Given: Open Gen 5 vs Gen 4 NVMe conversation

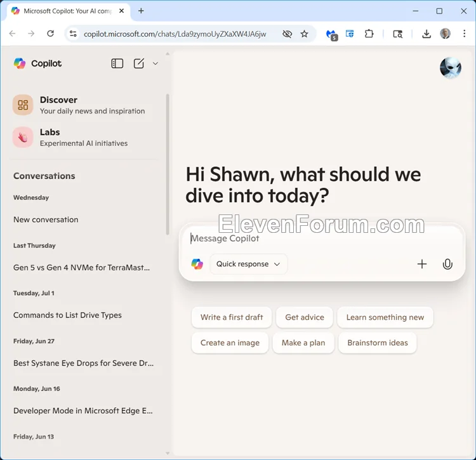Looking at the screenshot, I should [x=83, y=268].
